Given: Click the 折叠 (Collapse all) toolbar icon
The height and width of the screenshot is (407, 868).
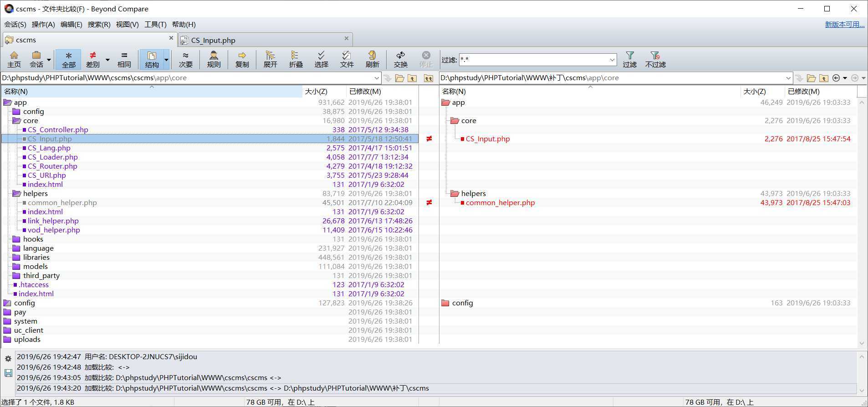Looking at the screenshot, I should point(296,59).
